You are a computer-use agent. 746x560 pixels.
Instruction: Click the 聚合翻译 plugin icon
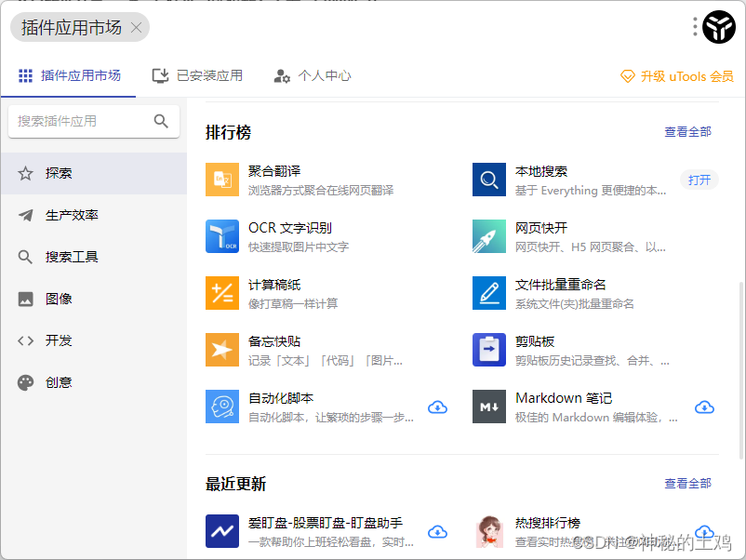pos(222,180)
